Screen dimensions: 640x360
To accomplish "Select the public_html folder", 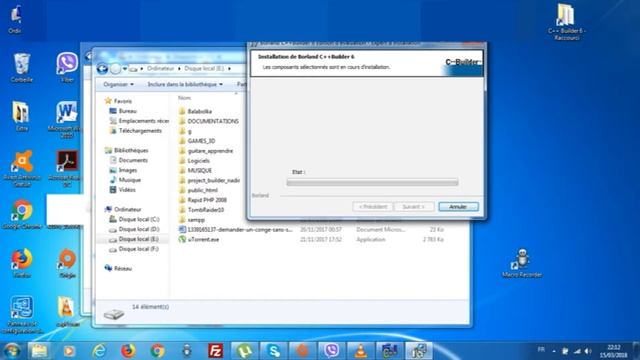I will coord(198,190).
